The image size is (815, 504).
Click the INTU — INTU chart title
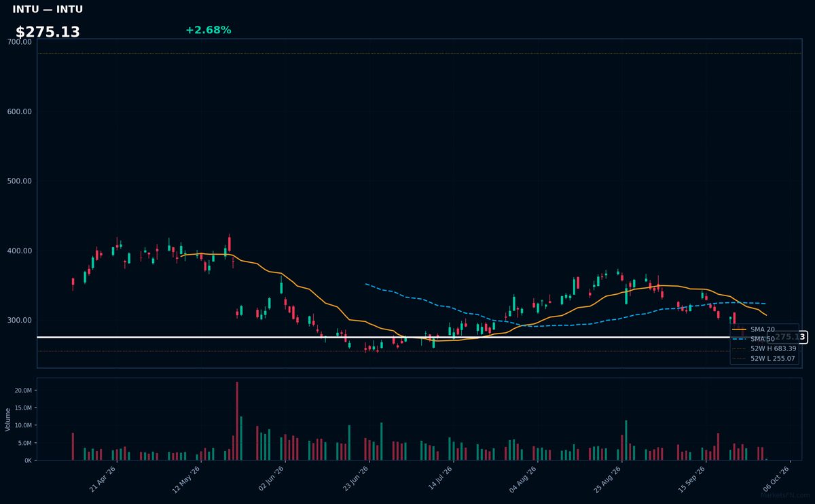(x=48, y=10)
